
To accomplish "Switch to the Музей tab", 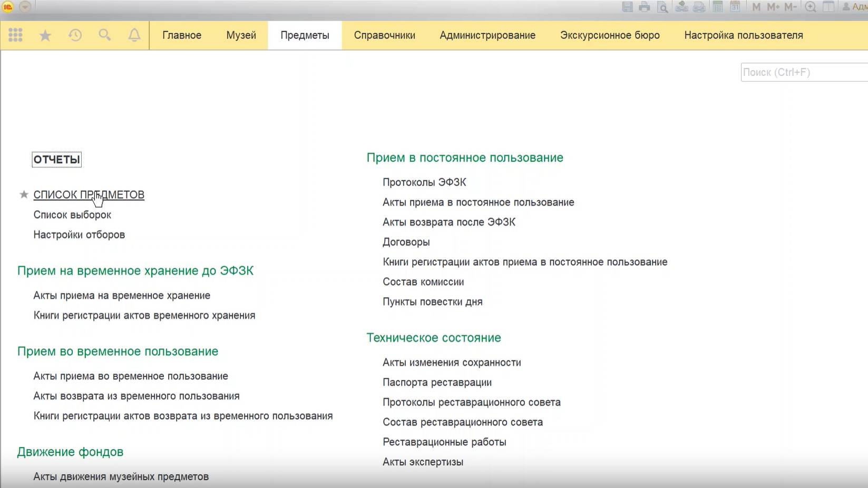I will pos(240,35).
